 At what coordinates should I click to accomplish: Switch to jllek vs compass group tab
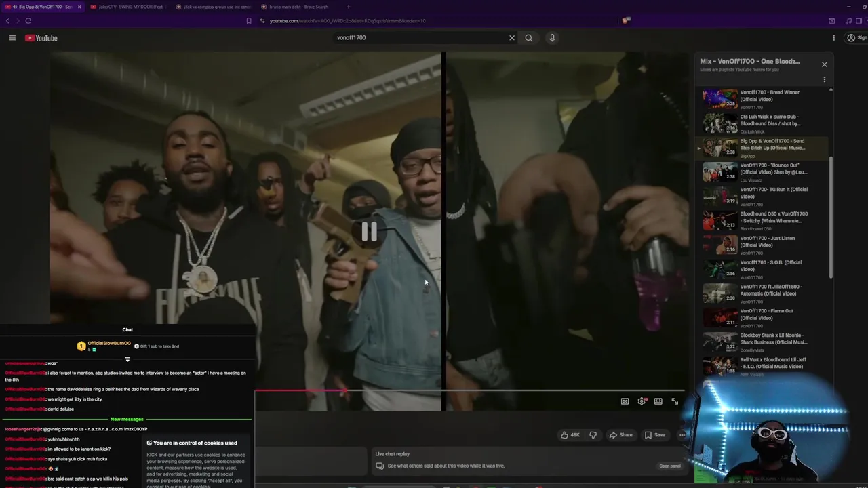[214, 7]
